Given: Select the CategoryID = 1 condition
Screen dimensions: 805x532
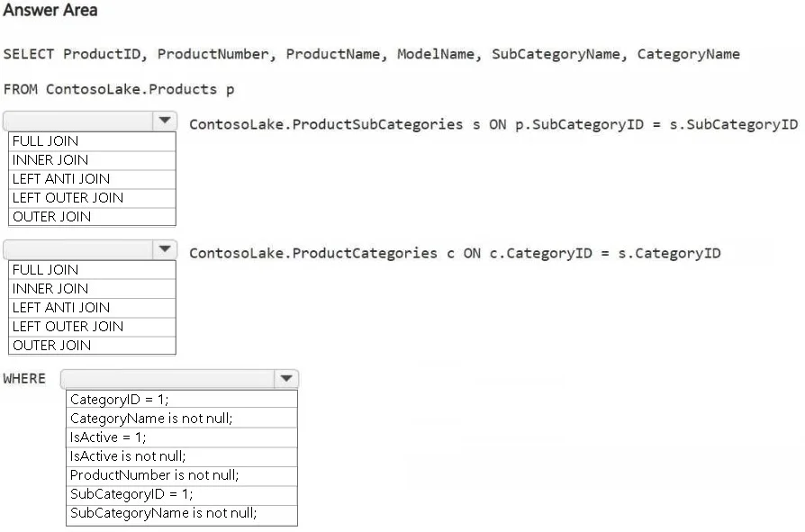Looking at the screenshot, I should click(x=182, y=399).
